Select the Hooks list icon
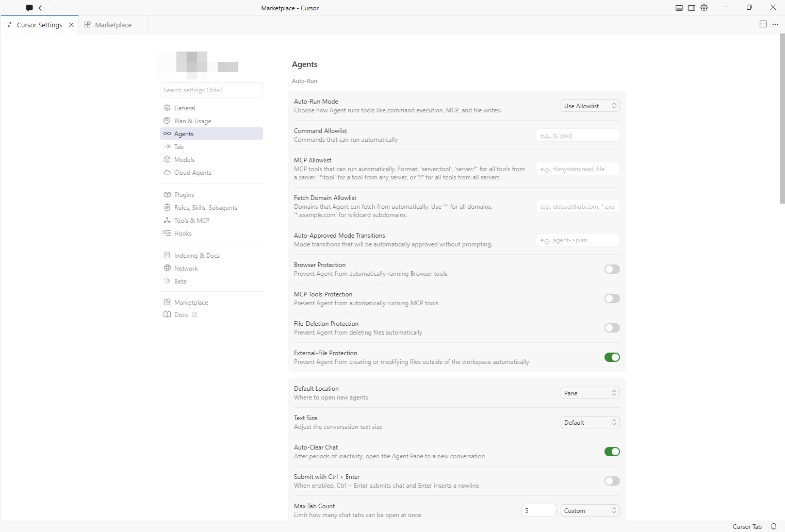 click(x=167, y=233)
